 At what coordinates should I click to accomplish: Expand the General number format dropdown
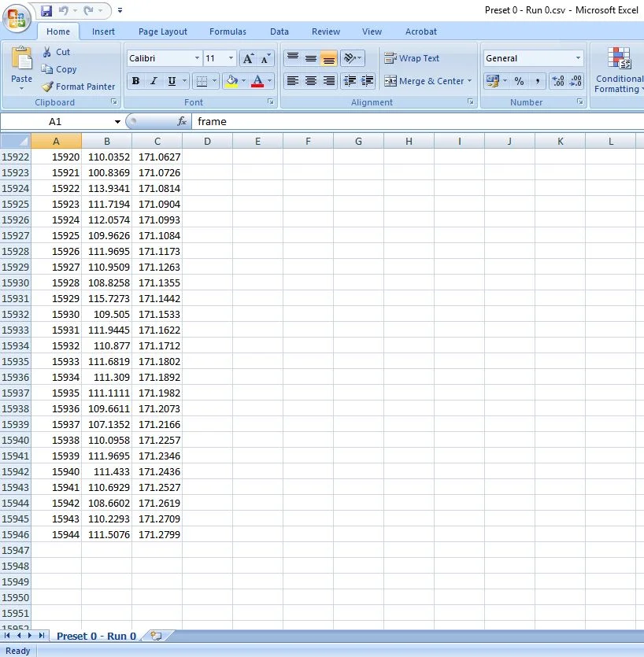pos(578,58)
